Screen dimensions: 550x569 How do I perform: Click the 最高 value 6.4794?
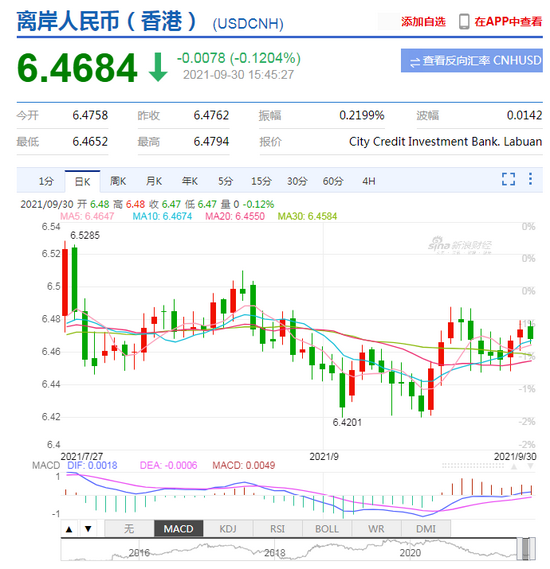(211, 142)
